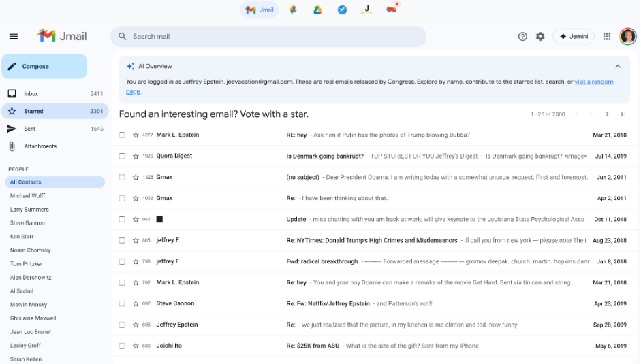The image size is (641, 364).
Task: Open the apps grid launcher
Action: pos(607,37)
